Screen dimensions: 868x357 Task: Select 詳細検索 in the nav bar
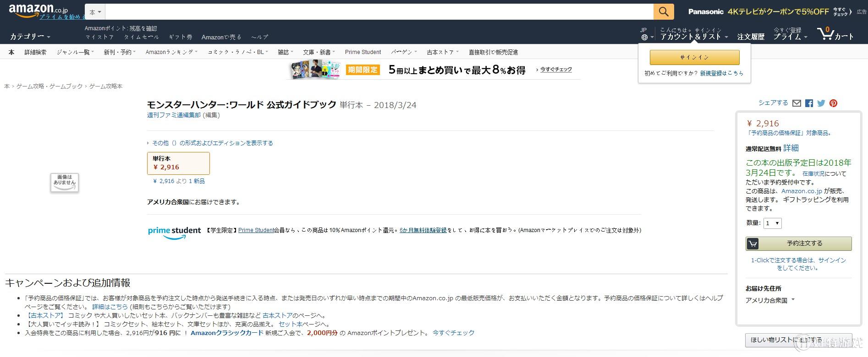[35, 52]
